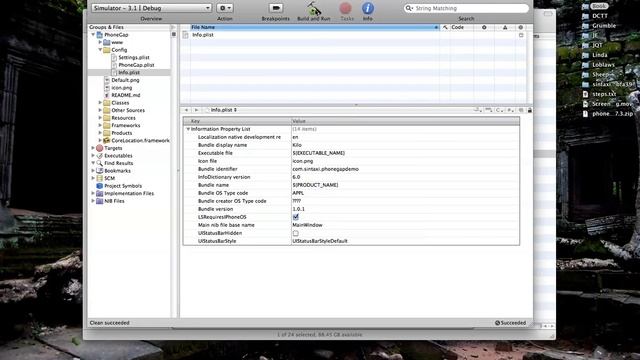Select the Icon file value icon.png
The width and height of the screenshot is (640, 360).
click(x=302, y=161)
